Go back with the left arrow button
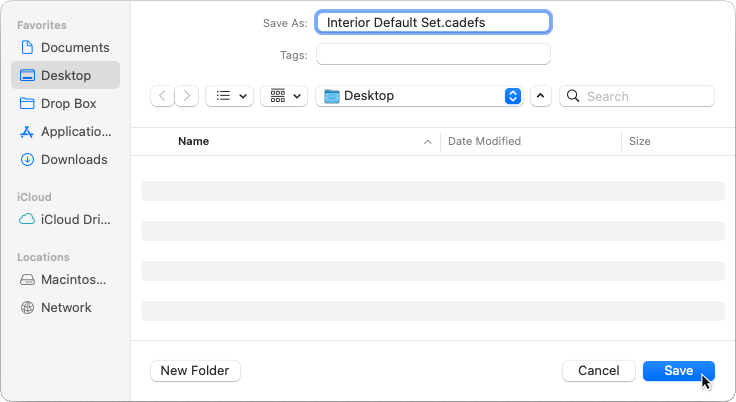736x402 pixels. [x=162, y=96]
